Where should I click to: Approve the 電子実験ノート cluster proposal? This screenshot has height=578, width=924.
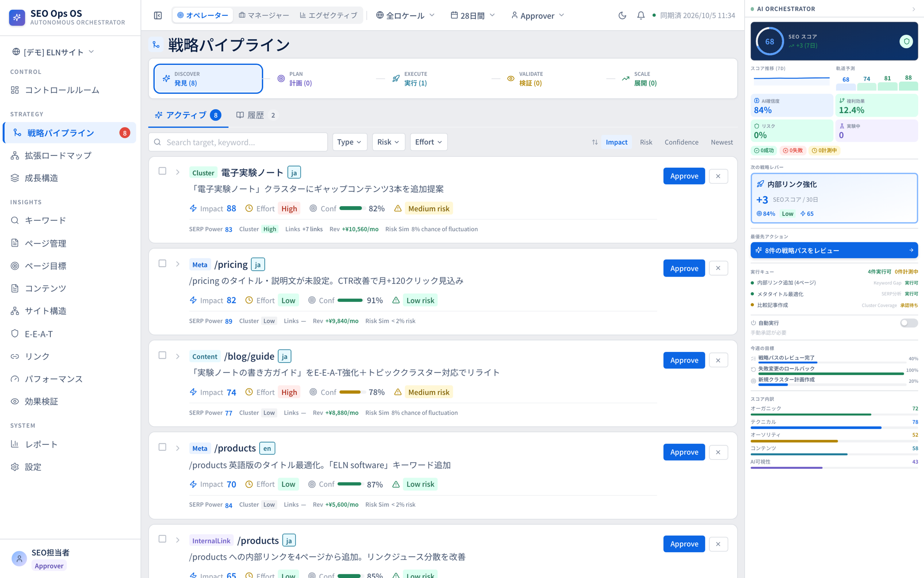point(684,176)
